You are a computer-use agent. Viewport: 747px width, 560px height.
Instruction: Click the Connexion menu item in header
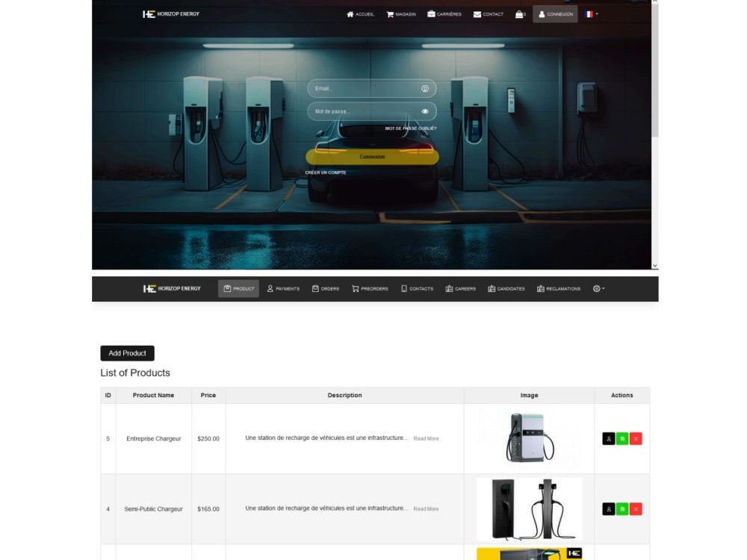(x=555, y=14)
